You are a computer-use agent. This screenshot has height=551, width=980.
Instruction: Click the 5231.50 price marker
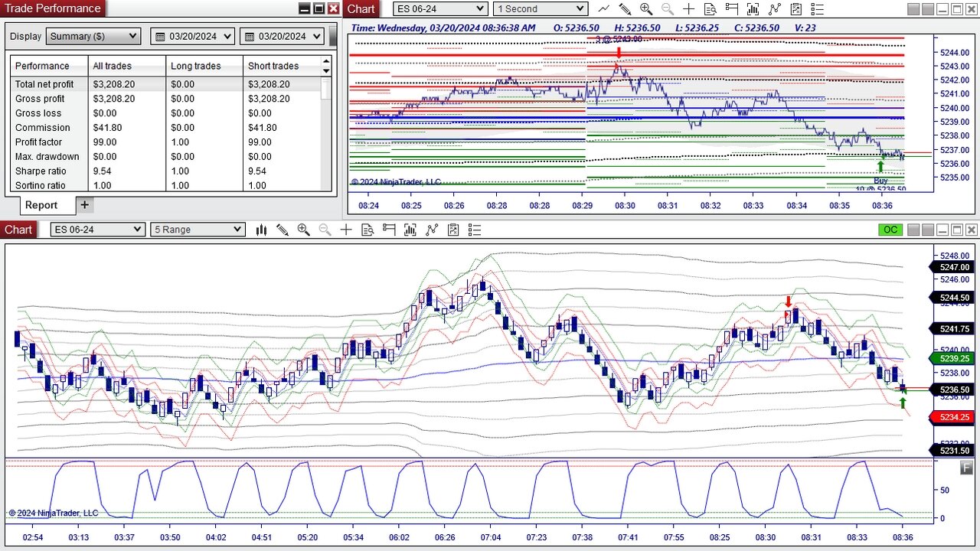click(953, 451)
